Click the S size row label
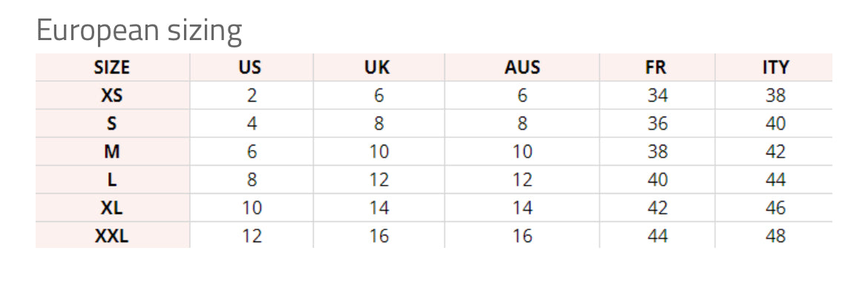The height and width of the screenshot is (297, 868). (x=112, y=124)
